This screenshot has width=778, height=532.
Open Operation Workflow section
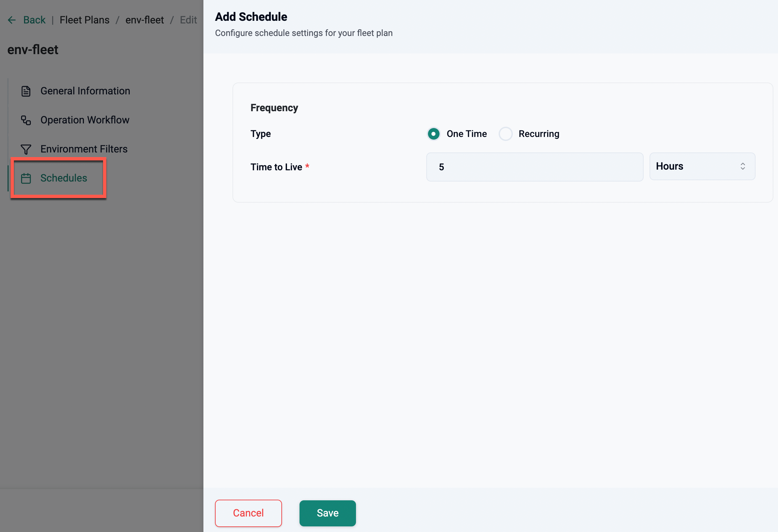(x=85, y=120)
